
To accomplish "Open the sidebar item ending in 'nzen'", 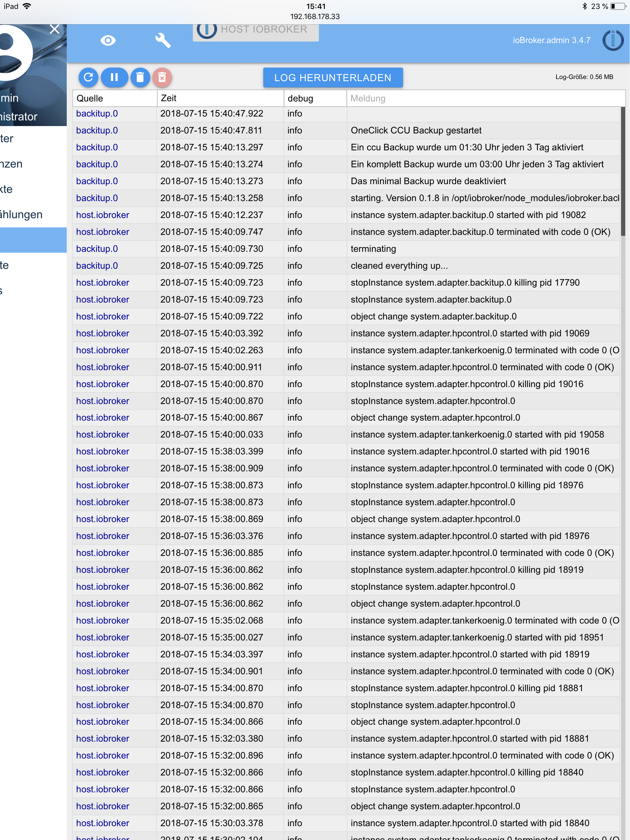I will click(11, 164).
